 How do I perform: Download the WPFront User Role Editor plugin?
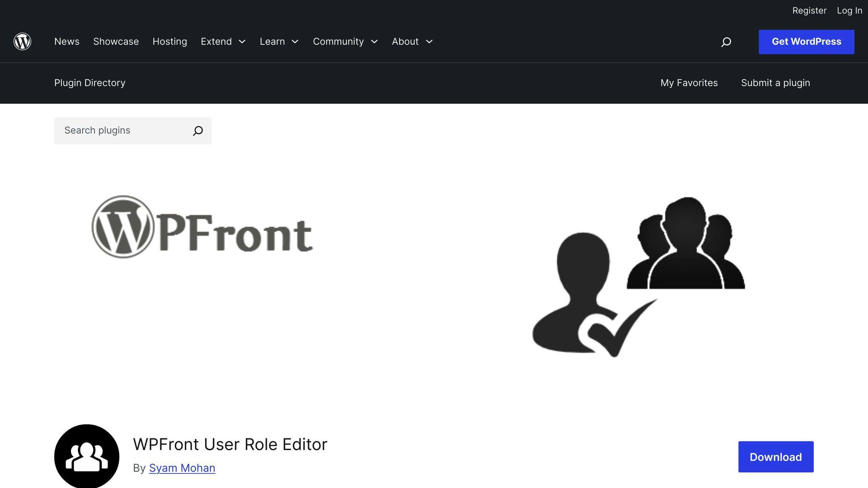click(x=776, y=457)
